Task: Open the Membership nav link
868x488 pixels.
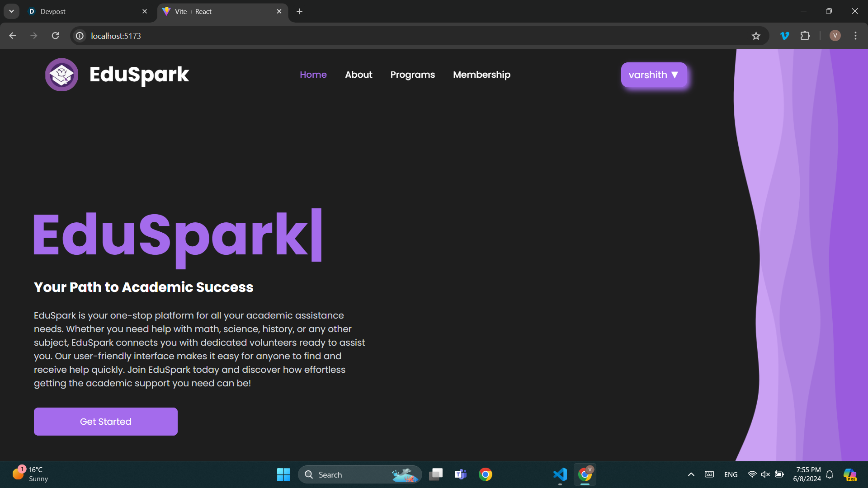Action: pyautogui.click(x=481, y=75)
